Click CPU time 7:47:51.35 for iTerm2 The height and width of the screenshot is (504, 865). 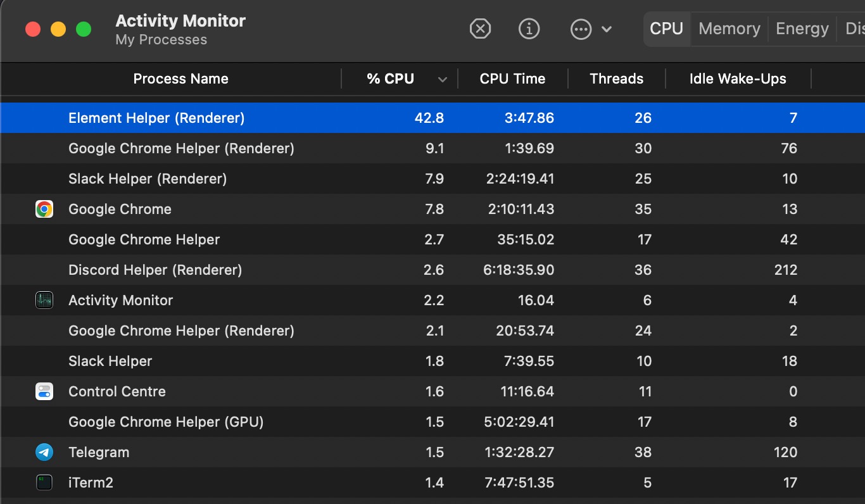point(520,482)
